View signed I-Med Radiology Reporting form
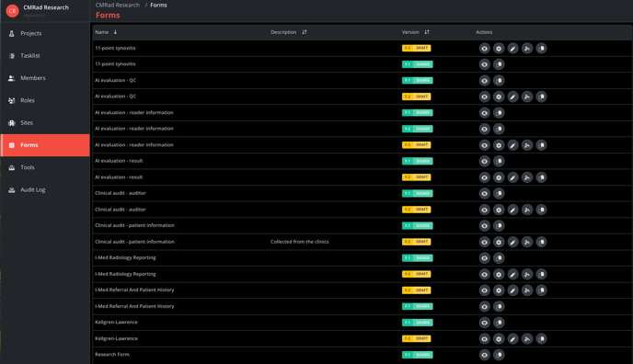 pyautogui.click(x=485, y=258)
